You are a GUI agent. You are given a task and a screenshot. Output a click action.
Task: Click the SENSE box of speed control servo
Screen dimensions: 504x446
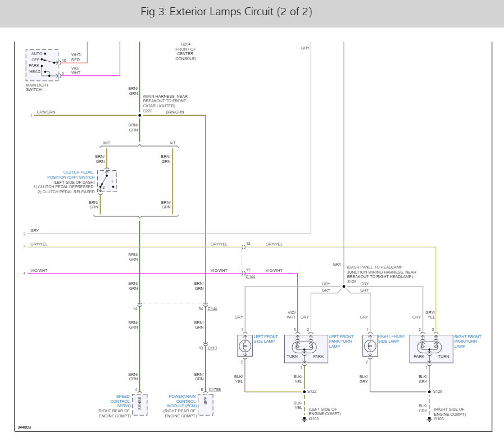139,404
